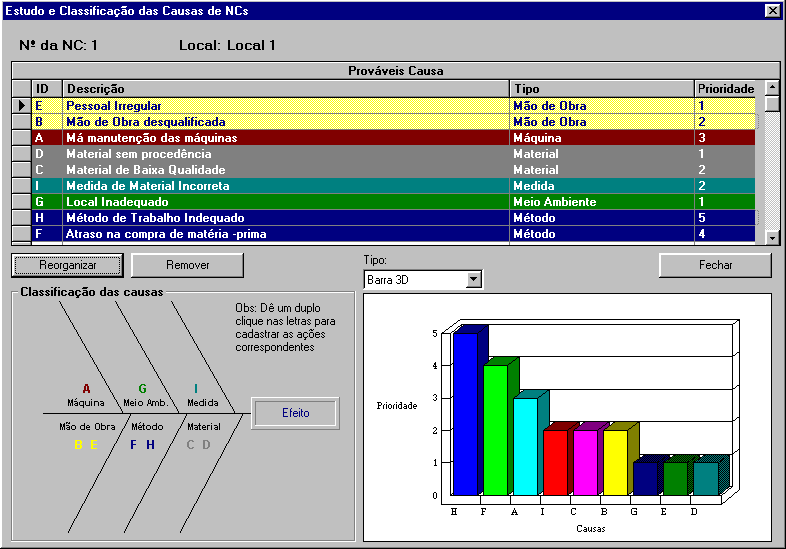Click 'Método de Trabalho Indequado' cell
This screenshot has height=549, width=786.
click(x=286, y=218)
